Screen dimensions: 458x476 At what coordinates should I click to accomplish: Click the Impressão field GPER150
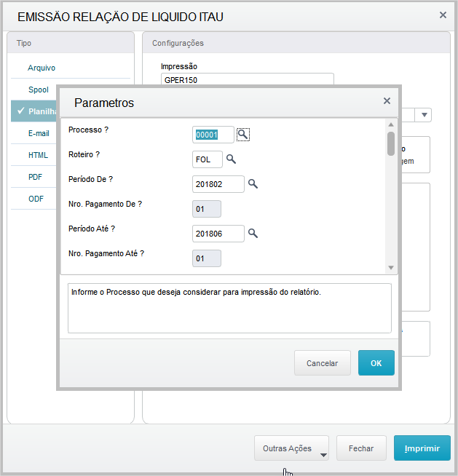pyautogui.click(x=248, y=79)
